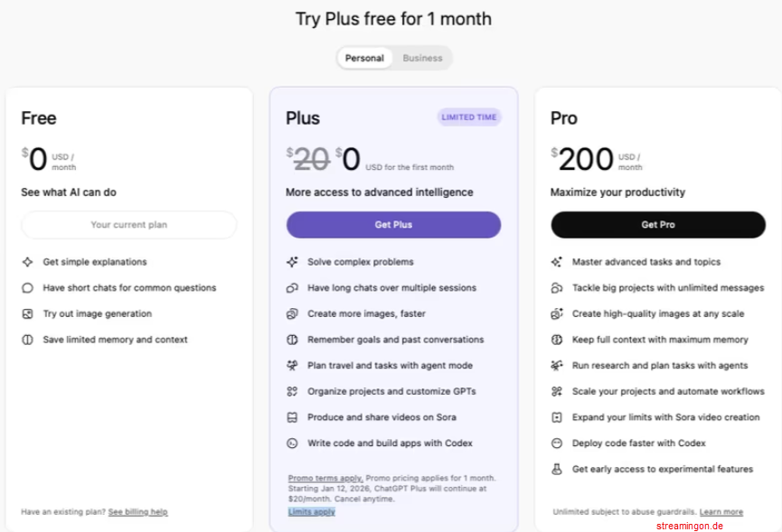Image resolution: width=782 pixels, height=532 pixels.
Task: Click the video icon beside Produce videos on Sora
Action: pyautogui.click(x=292, y=417)
